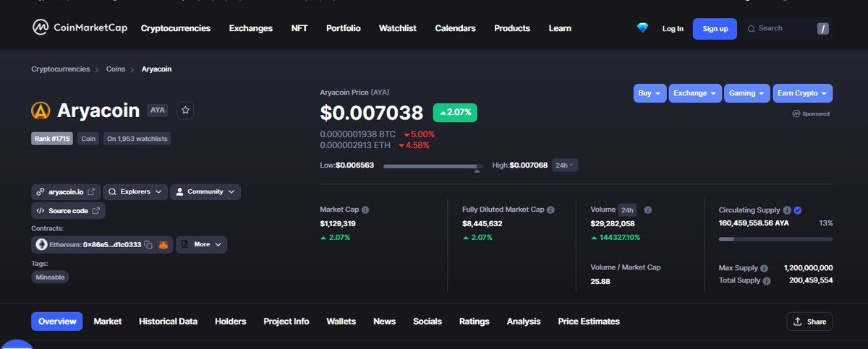Image resolution: width=868 pixels, height=349 pixels.
Task: Click the Sponsored label icon
Action: coord(796,113)
